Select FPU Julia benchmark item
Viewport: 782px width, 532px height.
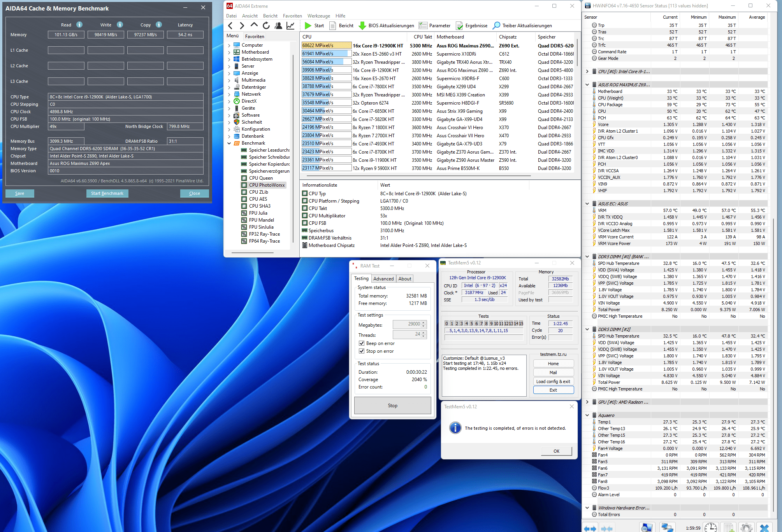click(x=258, y=213)
